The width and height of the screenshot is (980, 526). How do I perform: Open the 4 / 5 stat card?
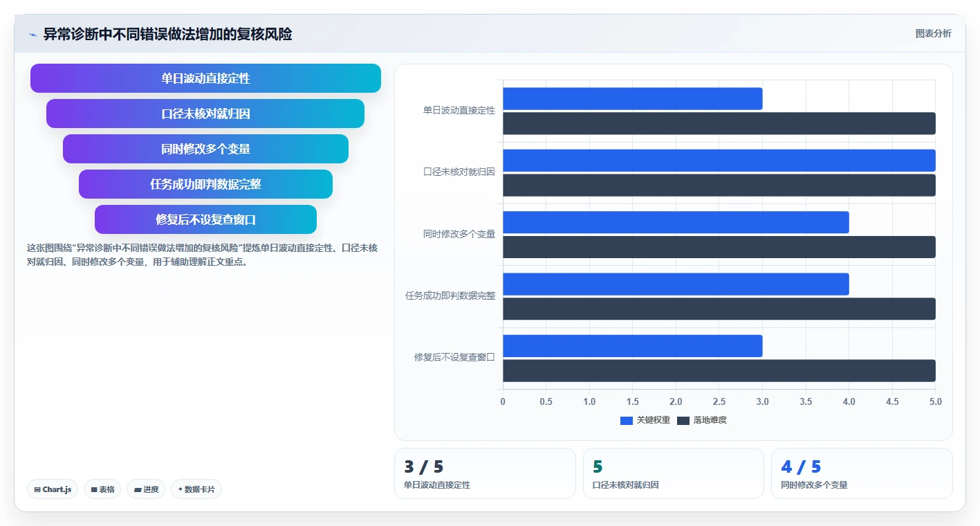[x=862, y=473]
